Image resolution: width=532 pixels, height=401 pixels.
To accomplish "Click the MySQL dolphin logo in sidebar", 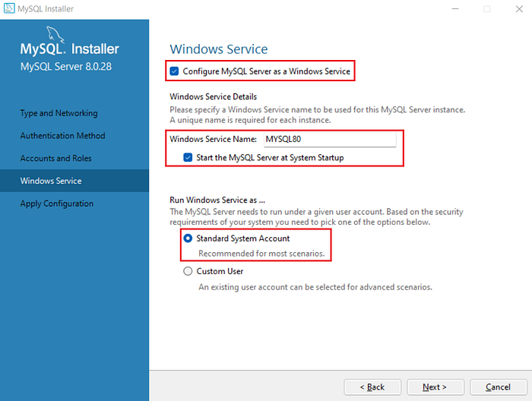I will tap(55, 34).
